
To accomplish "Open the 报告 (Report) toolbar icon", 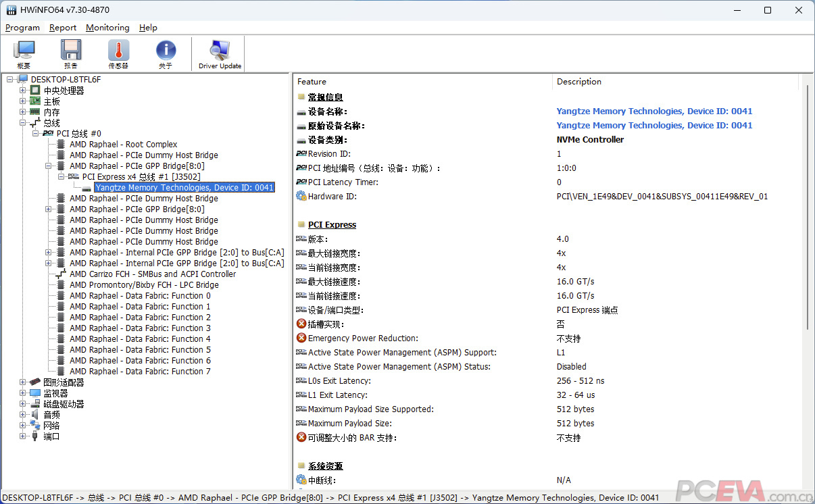I will coord(70,53).
